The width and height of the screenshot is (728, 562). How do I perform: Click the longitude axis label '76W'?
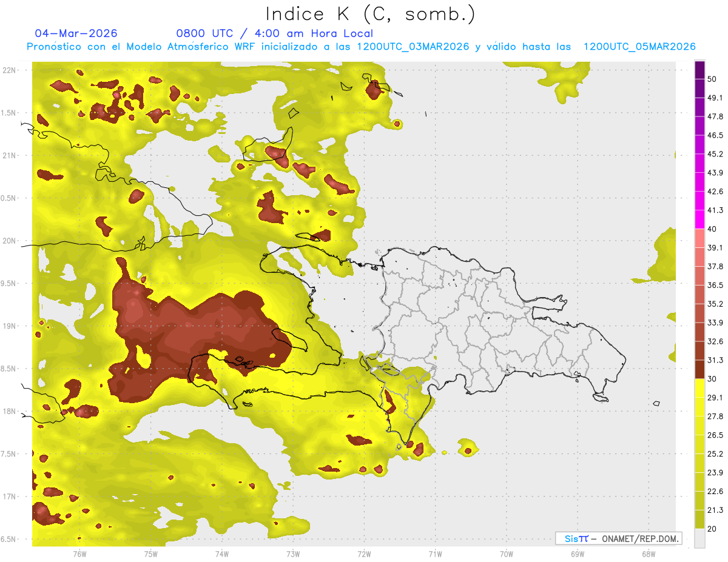coord(79,555)
